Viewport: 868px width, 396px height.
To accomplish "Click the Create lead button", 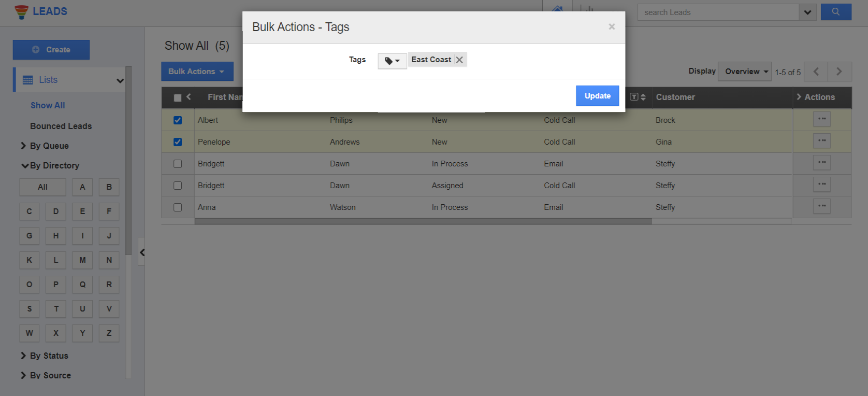I will click(51, 50).
